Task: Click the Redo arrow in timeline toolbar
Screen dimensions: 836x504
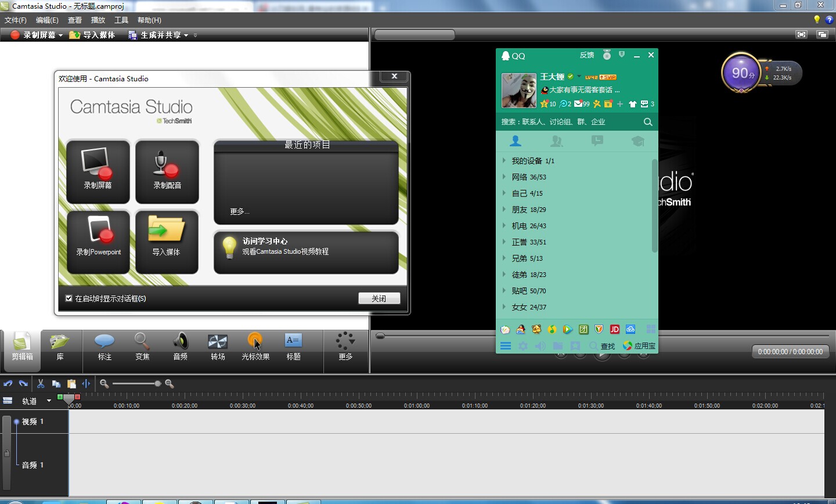Action: tap(23, 384)
